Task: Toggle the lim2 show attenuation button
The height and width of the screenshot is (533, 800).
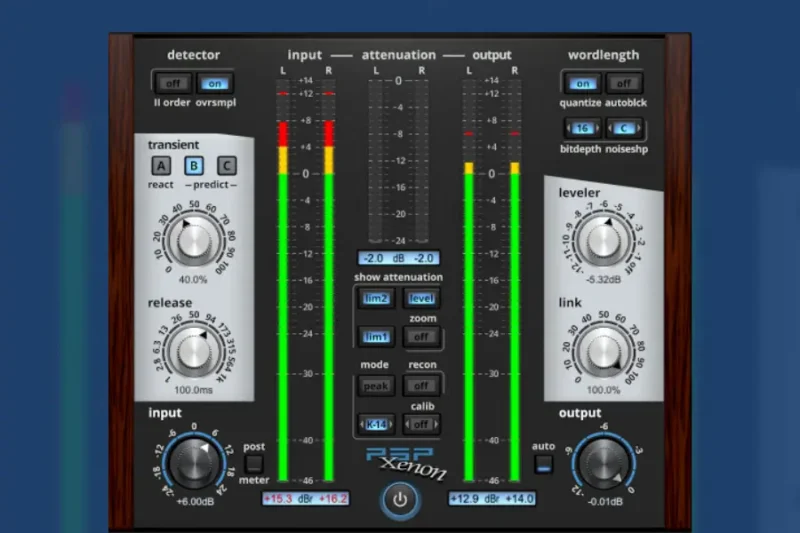Action: pyautogui.click(x=376, y=298)
